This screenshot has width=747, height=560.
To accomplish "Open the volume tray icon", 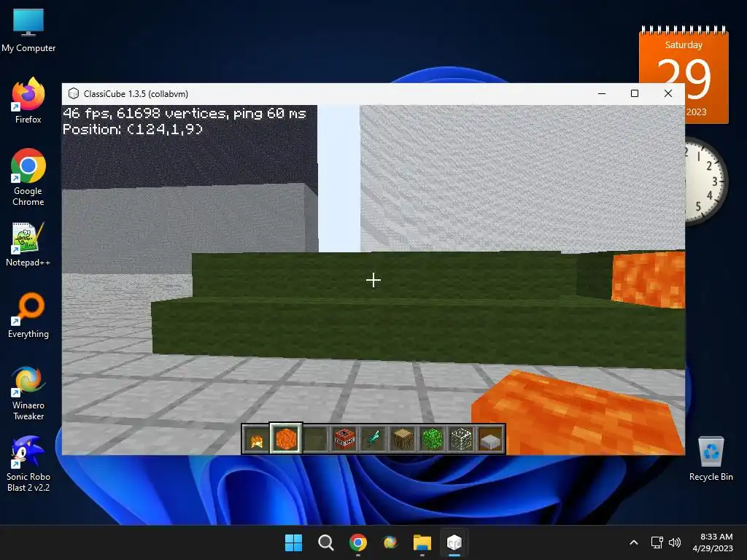I will [675, 542].
